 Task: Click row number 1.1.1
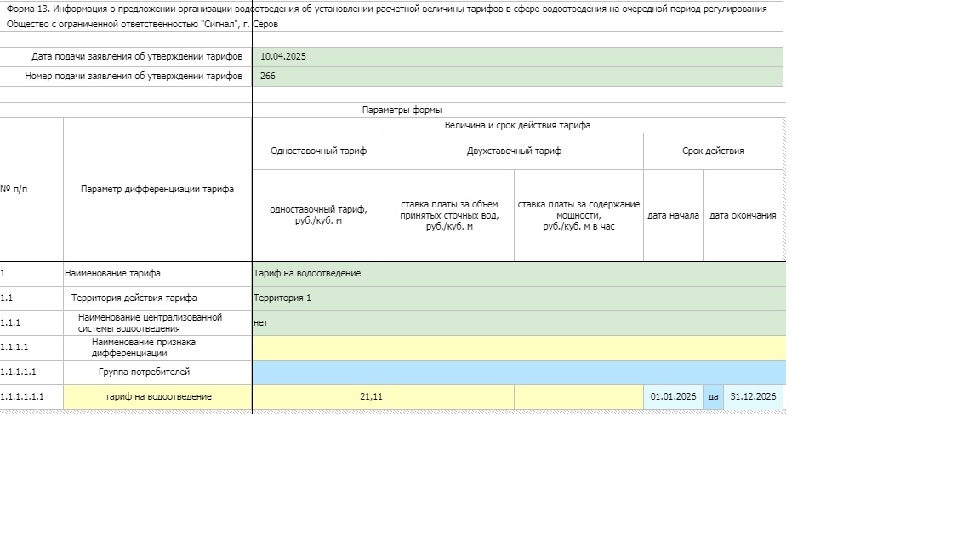10,323
